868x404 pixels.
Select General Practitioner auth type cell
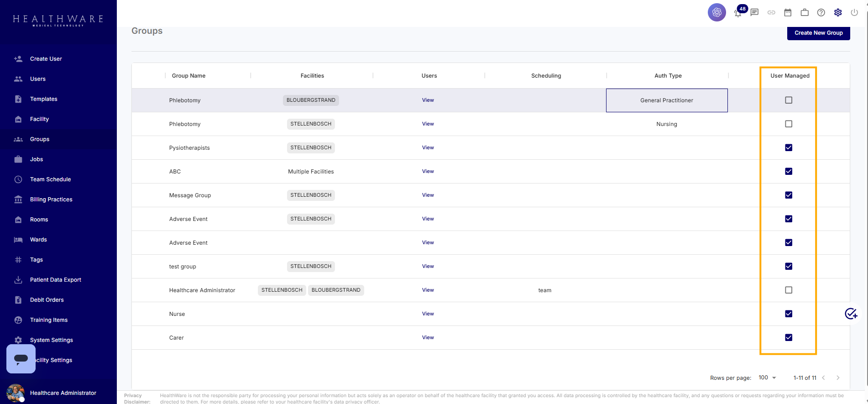[667, 100]
